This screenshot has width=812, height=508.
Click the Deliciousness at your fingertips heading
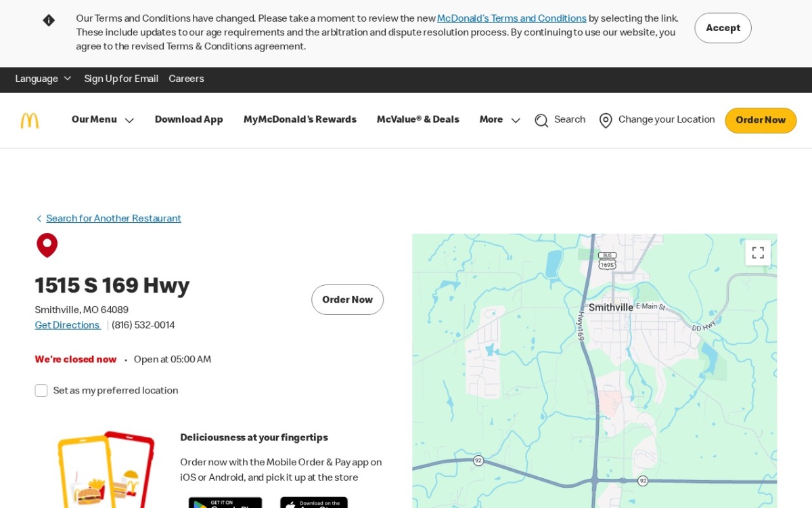(254, 438)
